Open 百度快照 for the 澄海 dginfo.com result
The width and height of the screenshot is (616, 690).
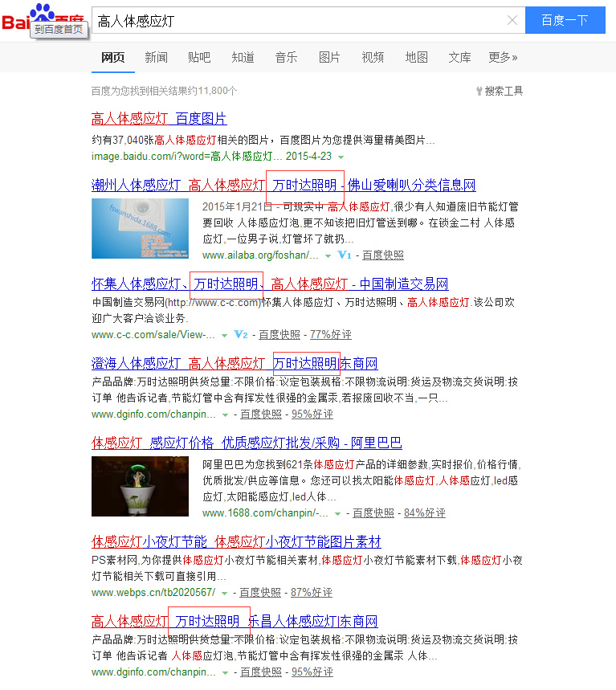[260, 414]
